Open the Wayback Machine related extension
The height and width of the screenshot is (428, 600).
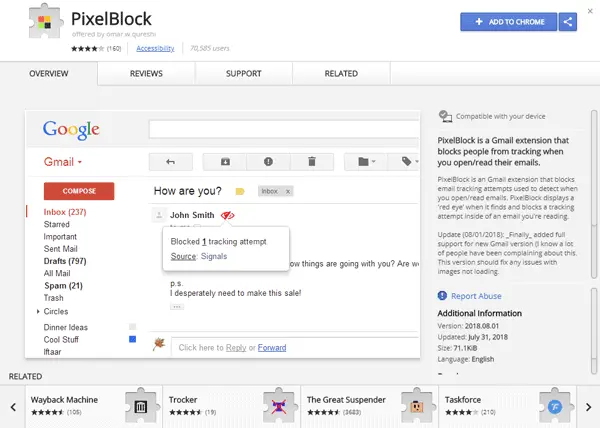coord(64,400)
